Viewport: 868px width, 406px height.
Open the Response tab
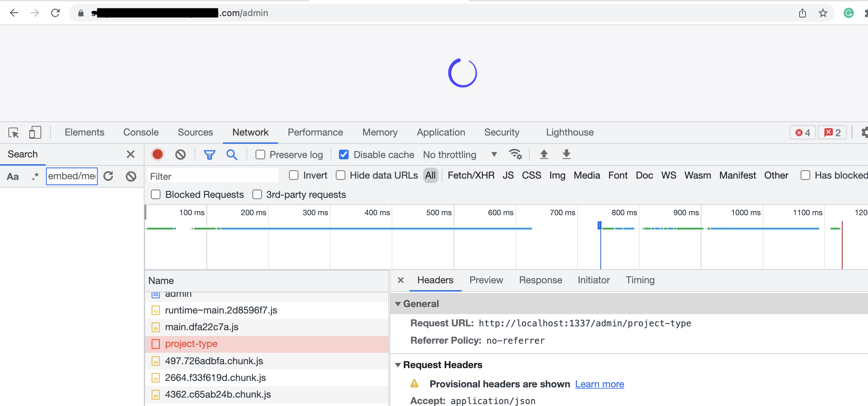coord(540,280)
